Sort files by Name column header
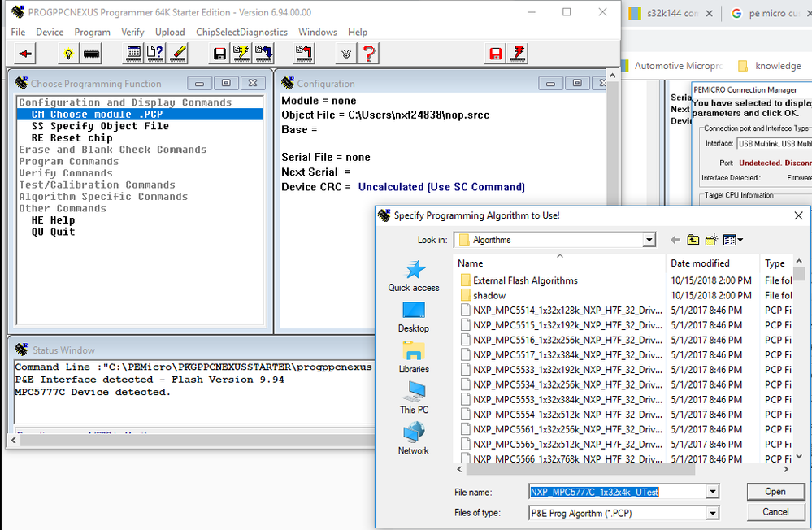812x530 pixels. pos(560,263)
